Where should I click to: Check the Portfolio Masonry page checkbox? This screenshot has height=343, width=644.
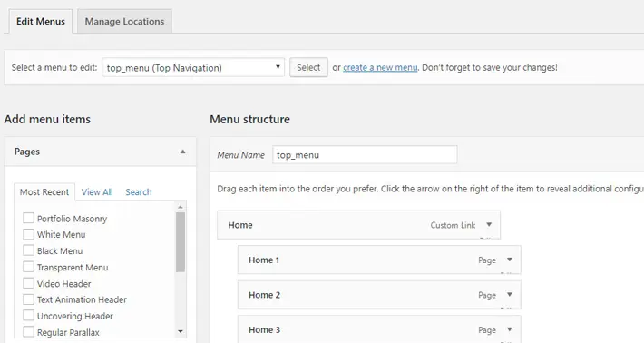tap(28, 218)
